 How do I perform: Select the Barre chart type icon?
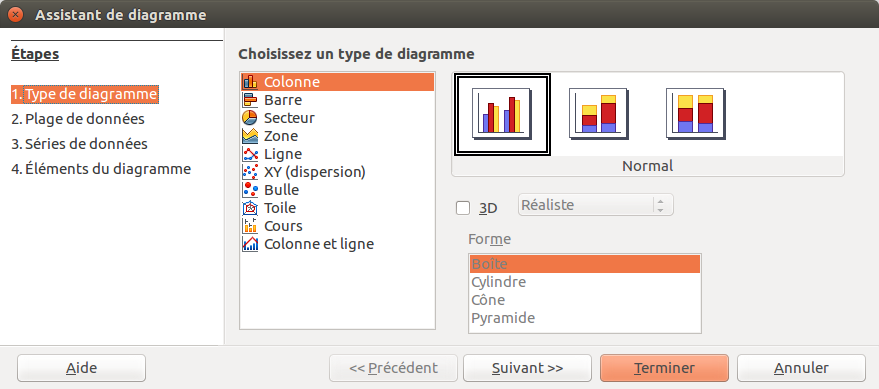point(250,100)
